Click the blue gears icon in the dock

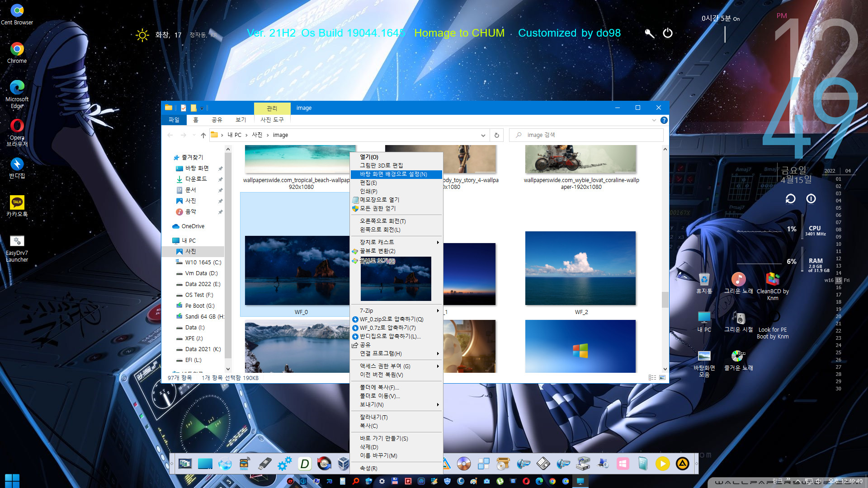point(284,464)
